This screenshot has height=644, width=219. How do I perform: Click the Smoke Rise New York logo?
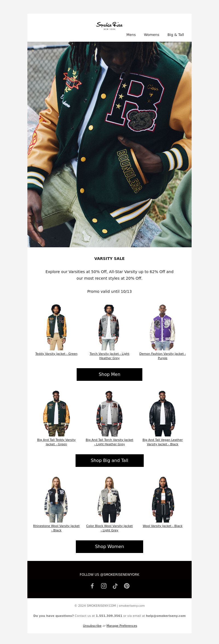click(x=109, y=26)
